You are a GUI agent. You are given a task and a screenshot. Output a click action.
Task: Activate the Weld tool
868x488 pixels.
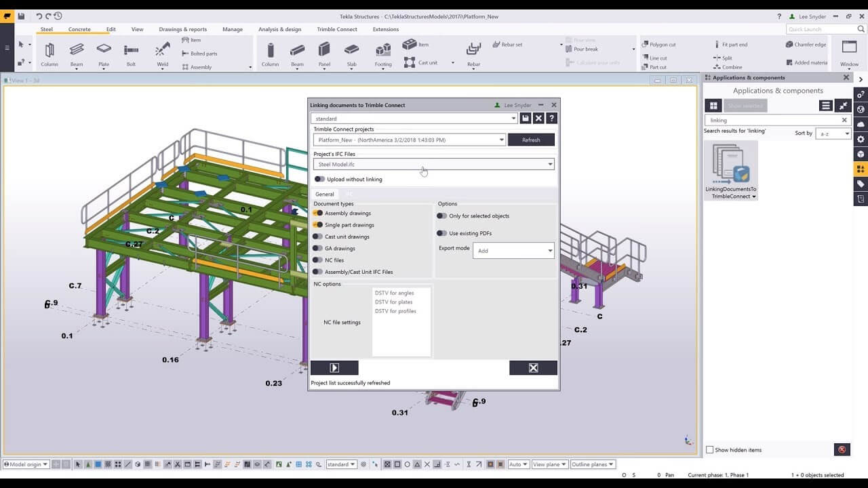[163, 54]
